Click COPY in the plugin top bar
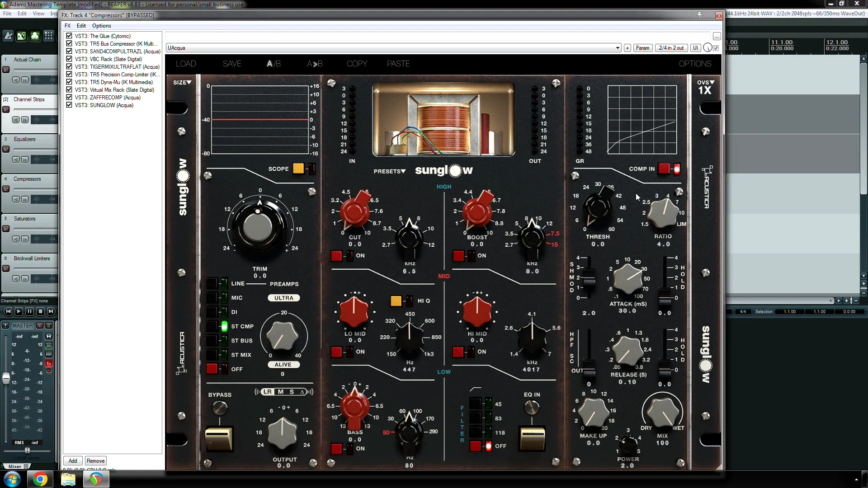 pos(357,64)
